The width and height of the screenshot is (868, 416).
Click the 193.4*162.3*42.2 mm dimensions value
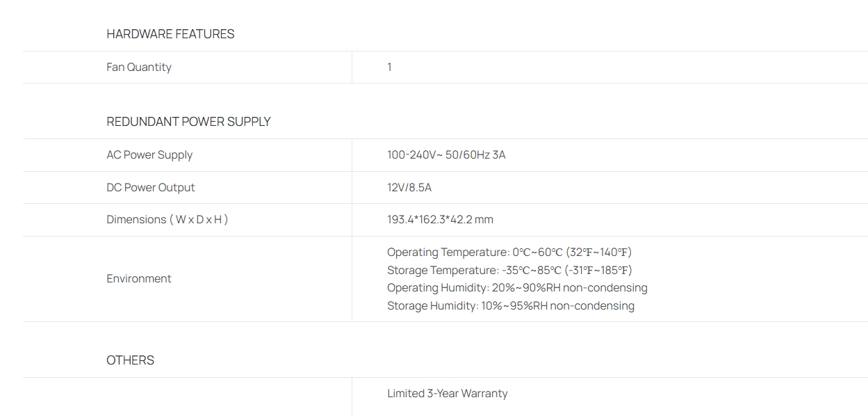440,220
